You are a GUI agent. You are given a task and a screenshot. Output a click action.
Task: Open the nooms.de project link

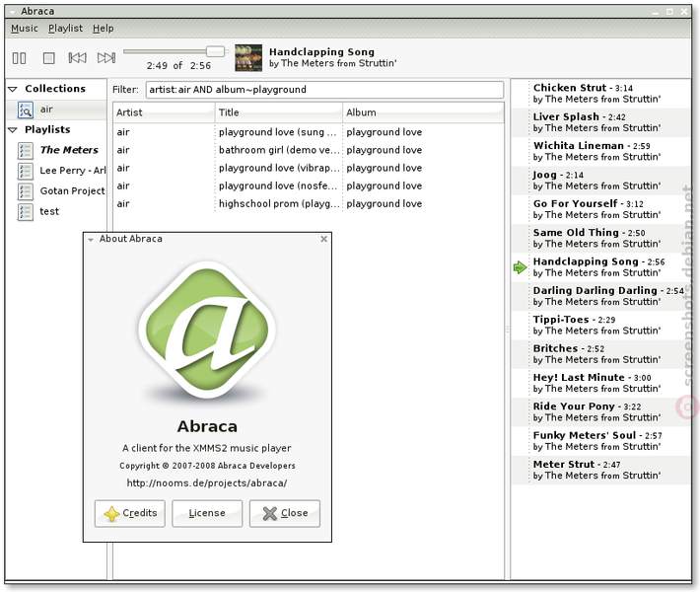click(207, 483)
